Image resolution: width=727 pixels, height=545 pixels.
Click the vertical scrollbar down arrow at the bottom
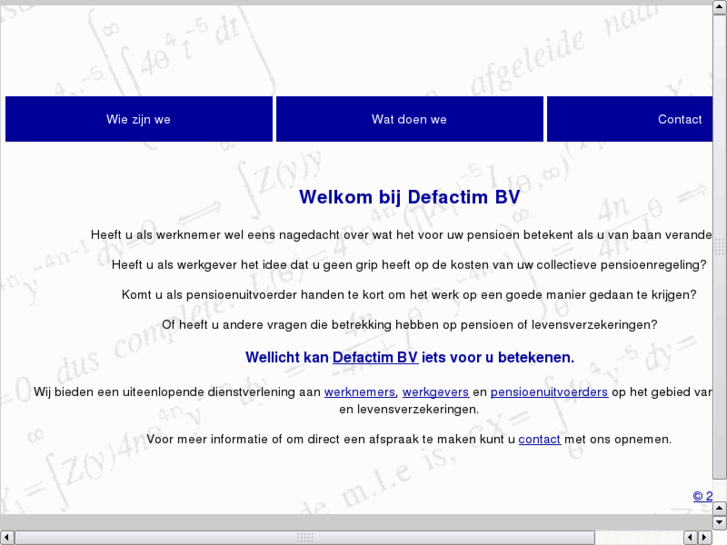click(720, 522)
